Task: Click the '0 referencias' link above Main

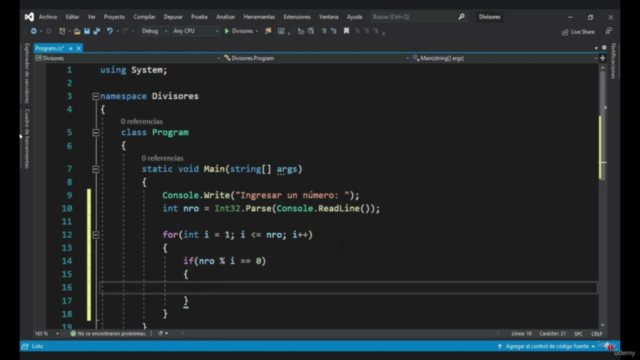Action: [x=162, y=158]
